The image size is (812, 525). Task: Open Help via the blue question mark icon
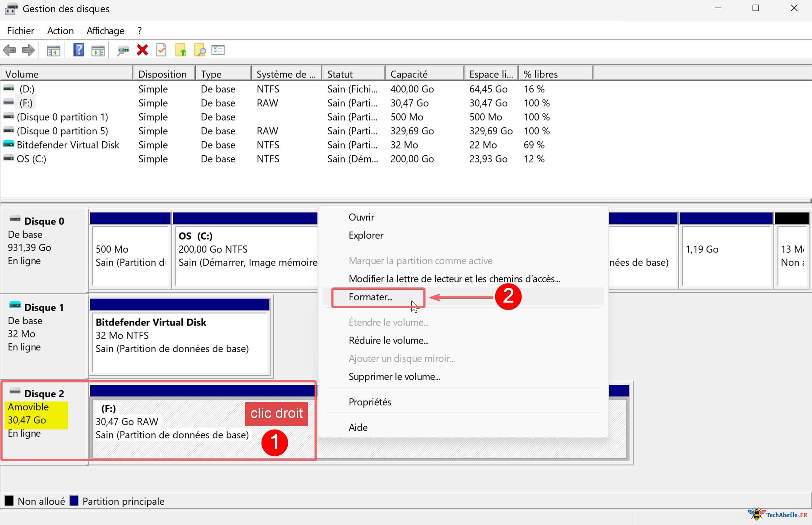pos(79,50)
